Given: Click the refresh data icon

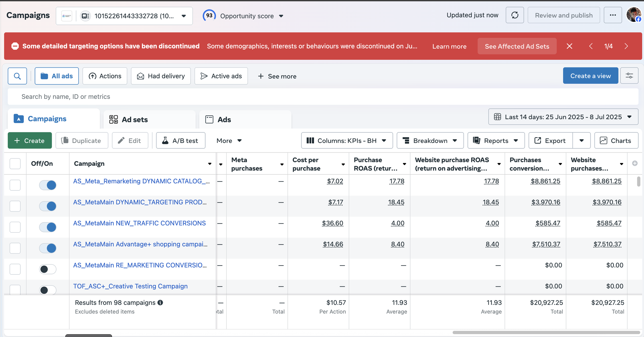Looking at the screenshot, I should click(x=514, y=15).
